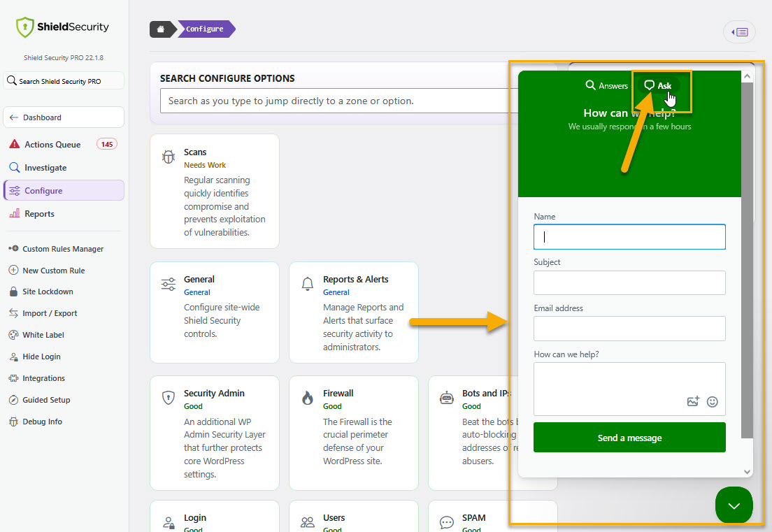Open the Actions Queue
Screen dimensions: 772x532
click(x=64, y=144)
